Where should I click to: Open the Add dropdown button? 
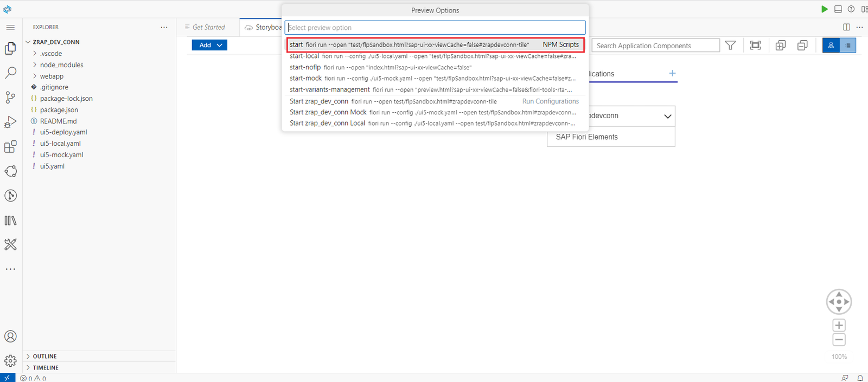tap(209, 45)
